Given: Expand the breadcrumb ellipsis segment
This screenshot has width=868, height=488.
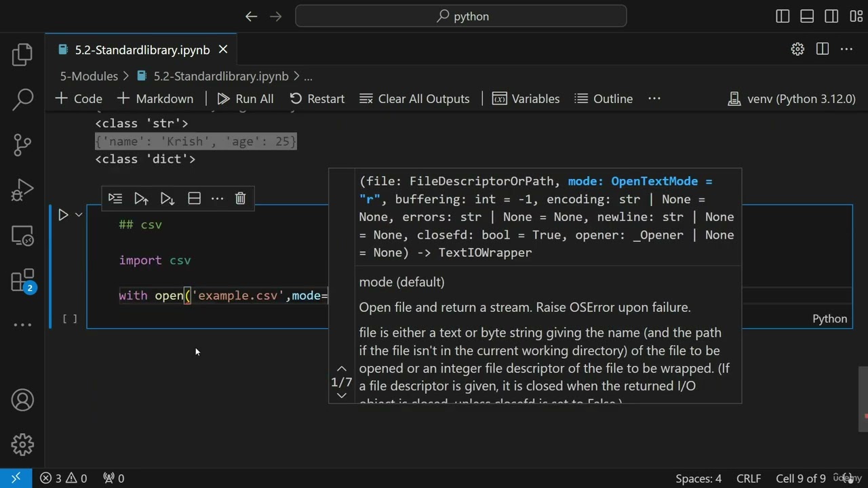Looking at the screenshot, I should tap(308, 77).
